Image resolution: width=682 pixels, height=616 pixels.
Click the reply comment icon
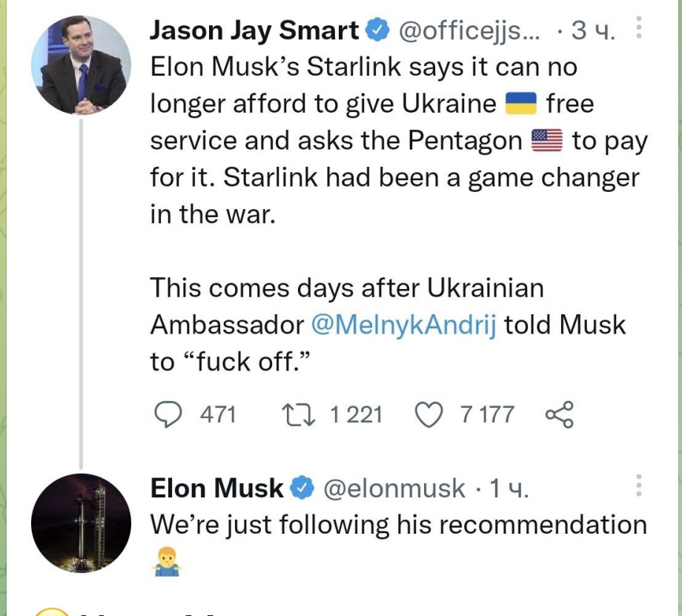pos(172,414)
